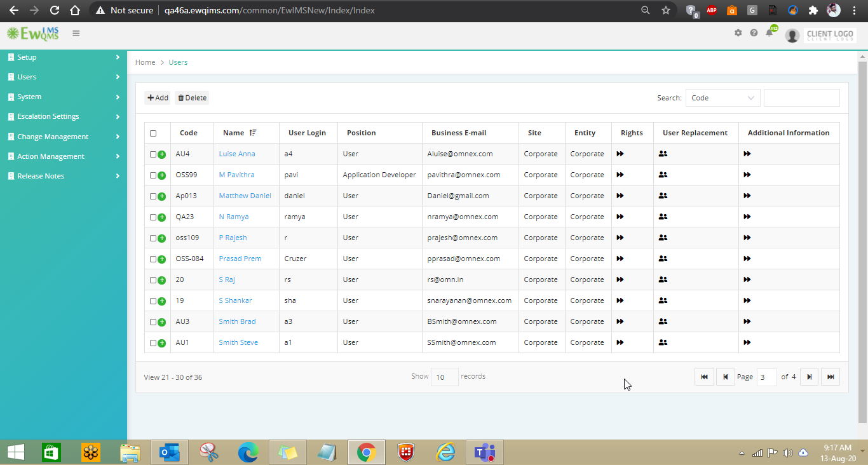868x465 pixels.
Task: Go to the next page
Action: tap(809, 377)
